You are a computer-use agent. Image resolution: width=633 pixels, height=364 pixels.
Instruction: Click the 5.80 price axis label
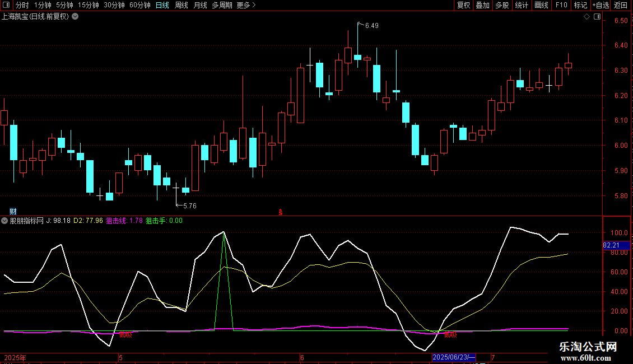(x=621, y=196)
